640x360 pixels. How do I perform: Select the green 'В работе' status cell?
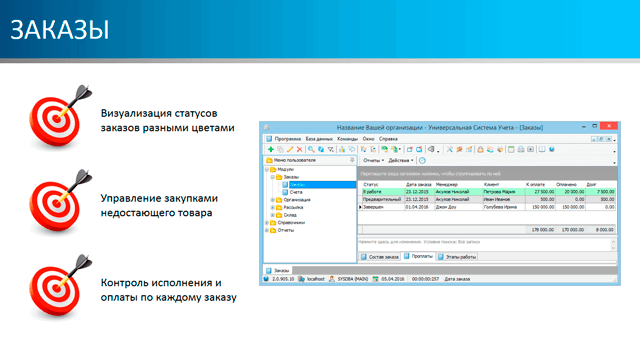(x=384, y=192)
